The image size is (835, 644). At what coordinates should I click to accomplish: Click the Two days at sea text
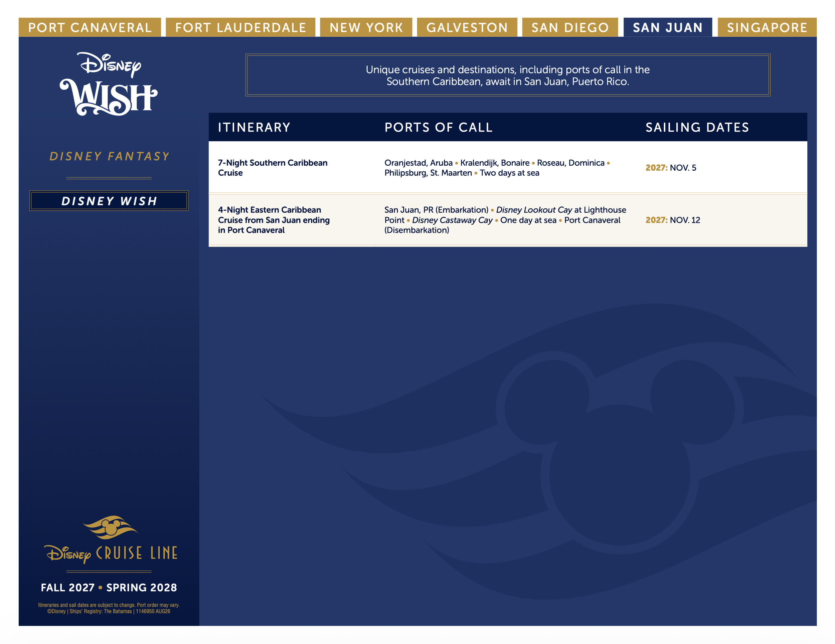[x=509, y=173]
